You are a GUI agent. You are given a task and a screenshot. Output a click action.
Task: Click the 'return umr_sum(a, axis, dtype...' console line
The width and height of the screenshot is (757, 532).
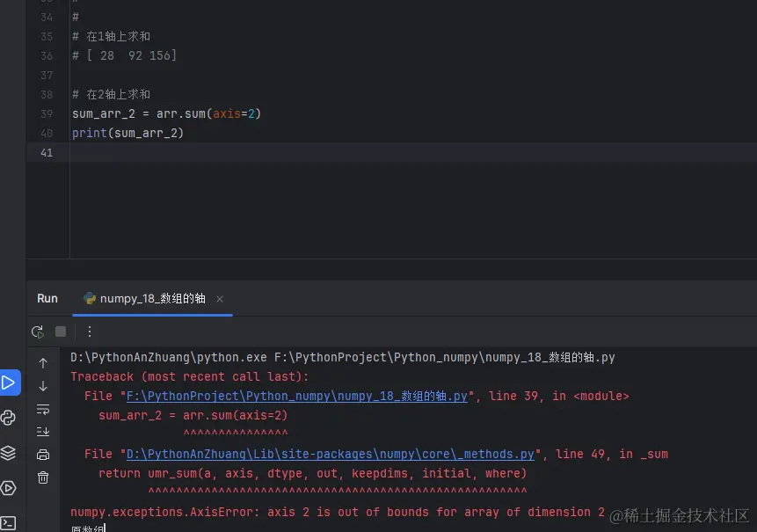[312, 474]
